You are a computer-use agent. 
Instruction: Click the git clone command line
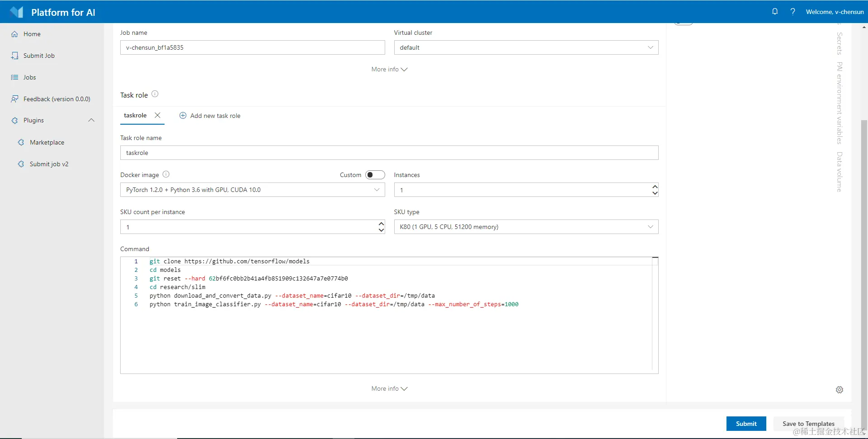230,261
